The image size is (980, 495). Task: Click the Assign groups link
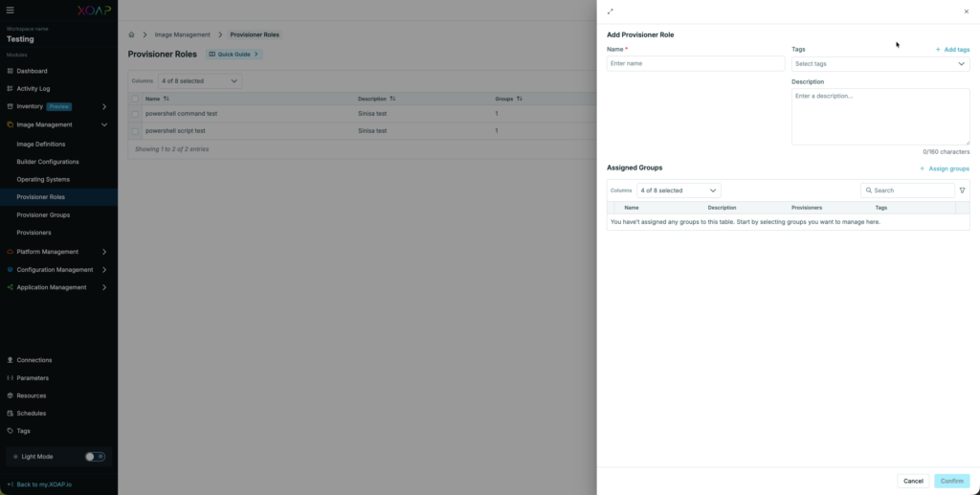944,169
